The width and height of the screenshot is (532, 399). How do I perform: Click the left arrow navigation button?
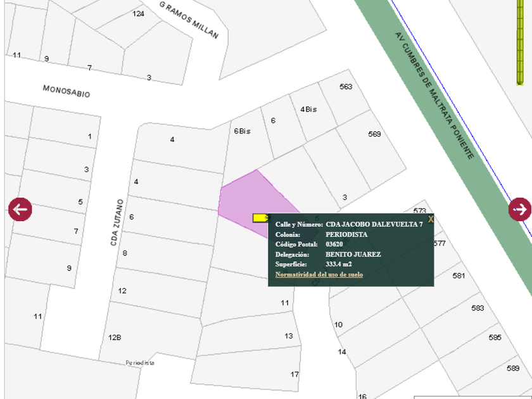click(20, 210)
